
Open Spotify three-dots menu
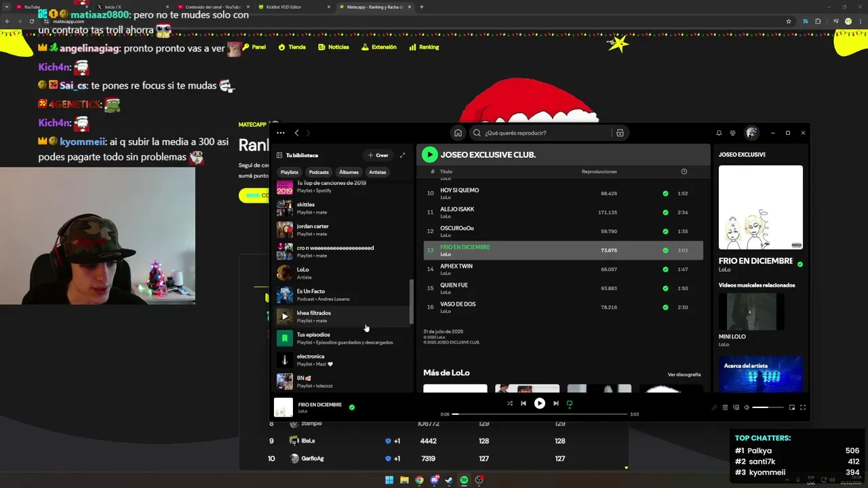[280, 133]
